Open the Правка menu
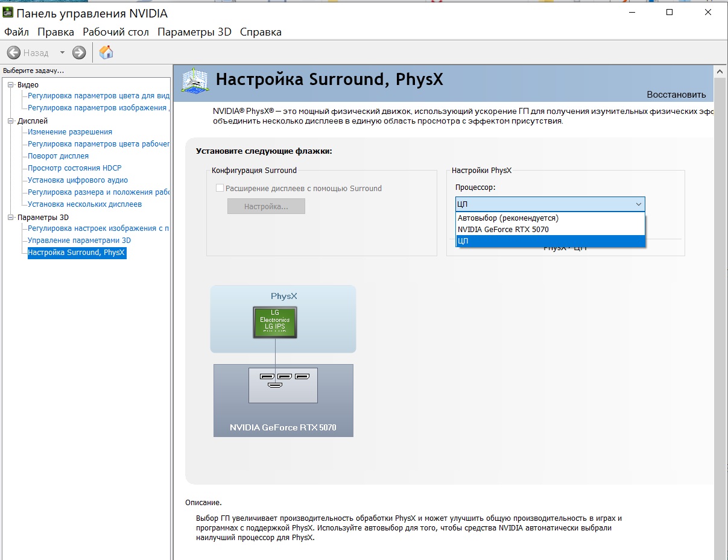The height and width of the screenshot is (560, 728). tap(55, 32)
